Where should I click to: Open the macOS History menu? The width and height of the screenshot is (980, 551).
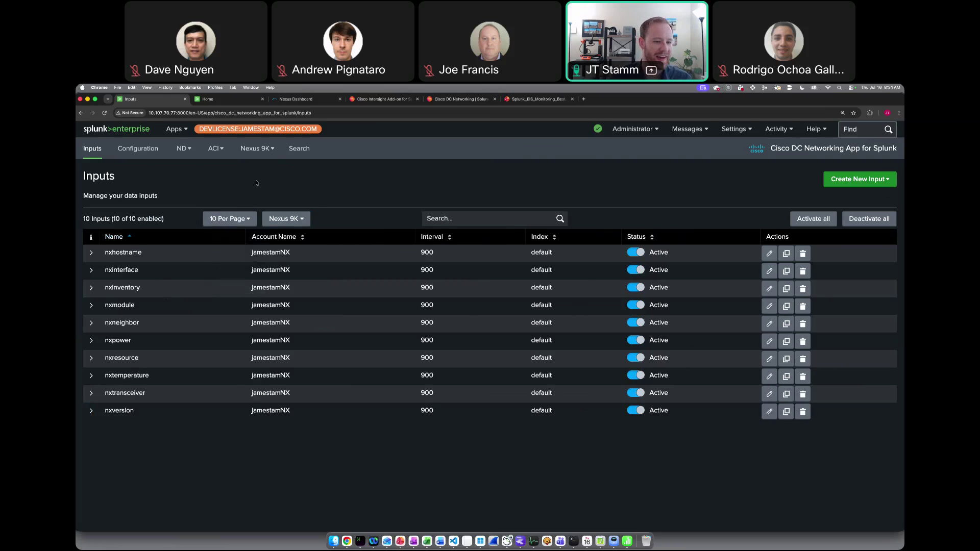(x=165, y=87)
